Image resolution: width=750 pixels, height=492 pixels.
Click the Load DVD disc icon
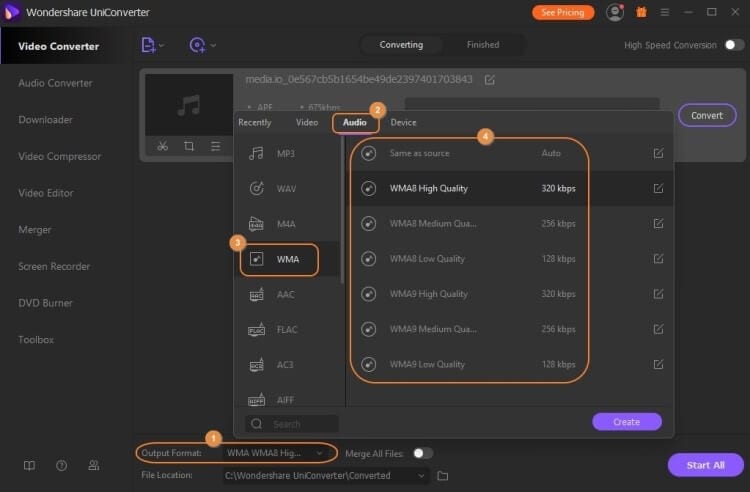click(x=197, y=45)
